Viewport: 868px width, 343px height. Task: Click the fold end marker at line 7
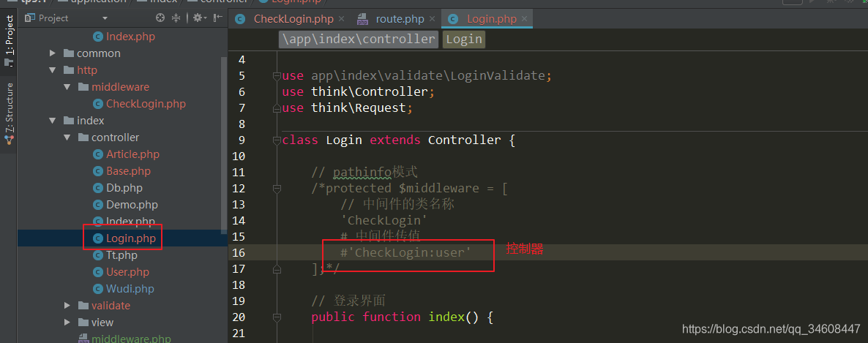point(277,108)
